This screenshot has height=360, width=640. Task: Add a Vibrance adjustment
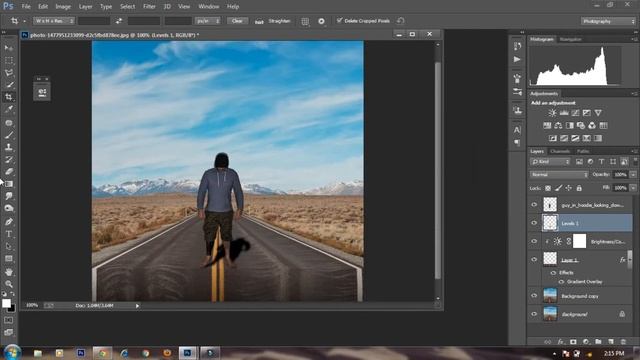598,113
